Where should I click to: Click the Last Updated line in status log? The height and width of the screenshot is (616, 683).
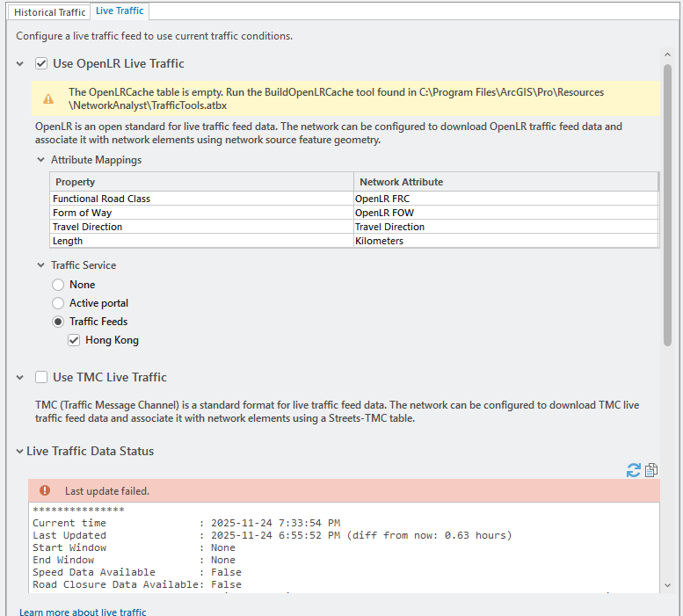tap(272, 535)
